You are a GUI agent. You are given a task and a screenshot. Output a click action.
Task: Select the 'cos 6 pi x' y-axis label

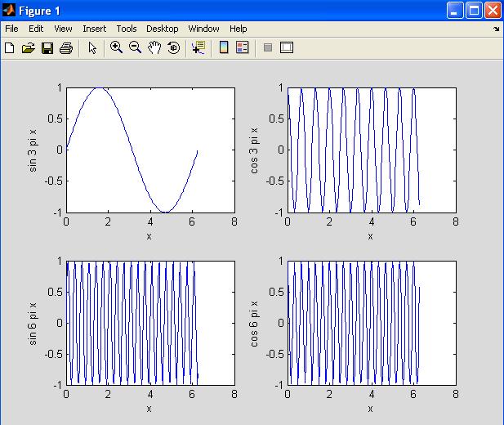click(254, 324)
